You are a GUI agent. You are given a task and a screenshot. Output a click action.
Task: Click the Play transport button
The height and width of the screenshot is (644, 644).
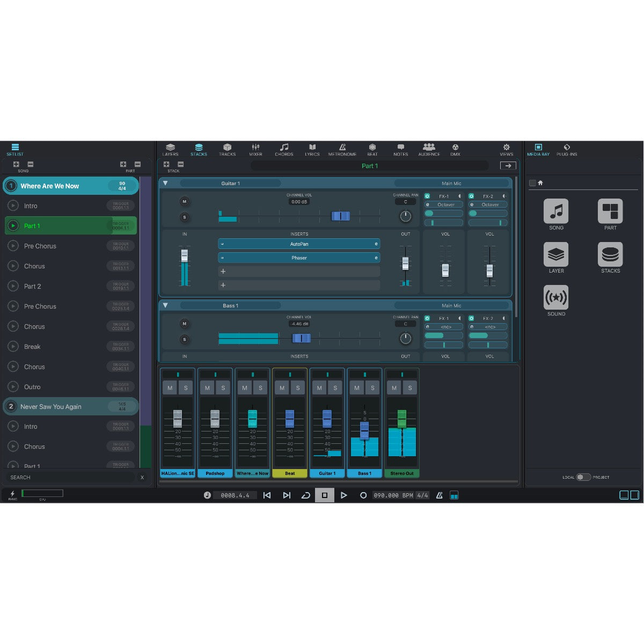pyautogui.click(x=344, y=495)
